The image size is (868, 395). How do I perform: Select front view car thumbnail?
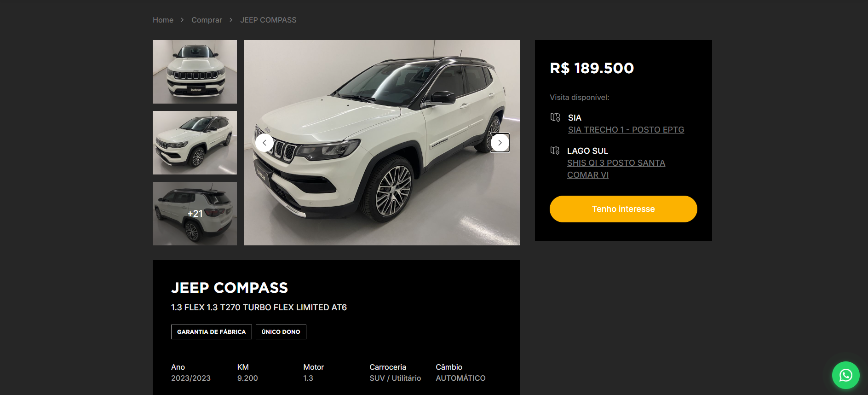pos(195,72)
